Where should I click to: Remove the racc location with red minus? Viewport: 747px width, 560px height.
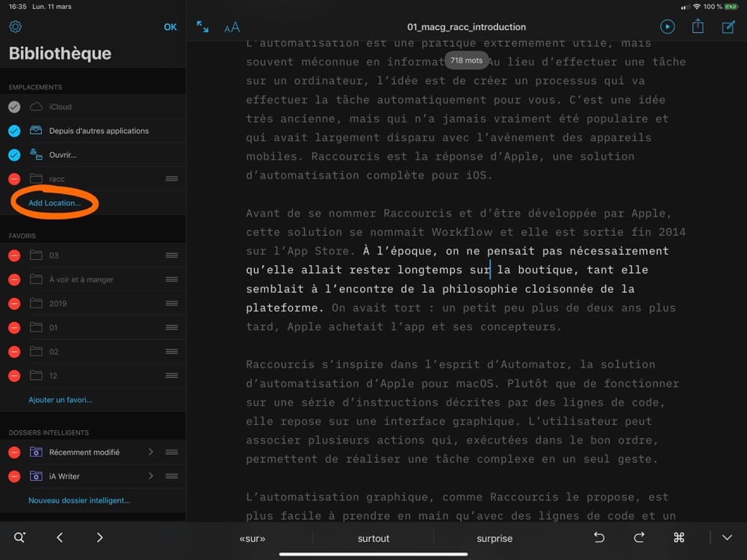tap(14, 178)
